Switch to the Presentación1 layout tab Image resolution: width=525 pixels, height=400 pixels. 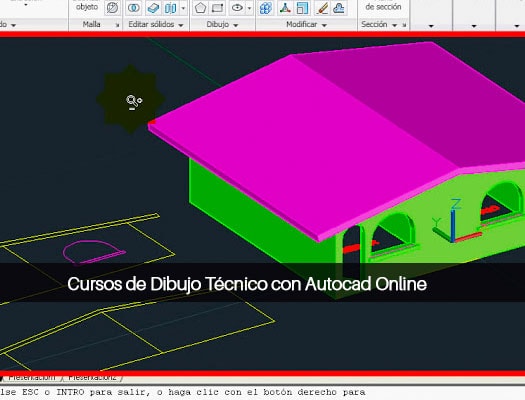(32, 378)
